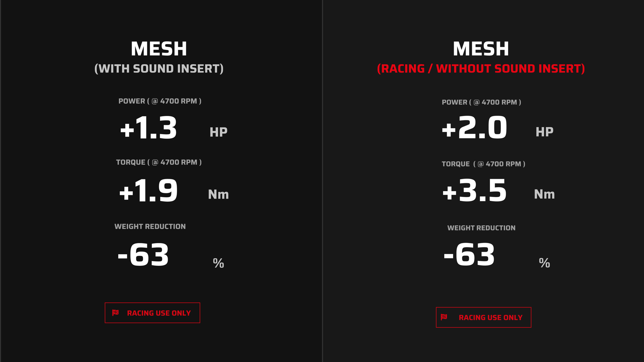644x362 pixels.
Task: Click the +2.0 power value
Action: pyautogui.click(x=475, y=128)
